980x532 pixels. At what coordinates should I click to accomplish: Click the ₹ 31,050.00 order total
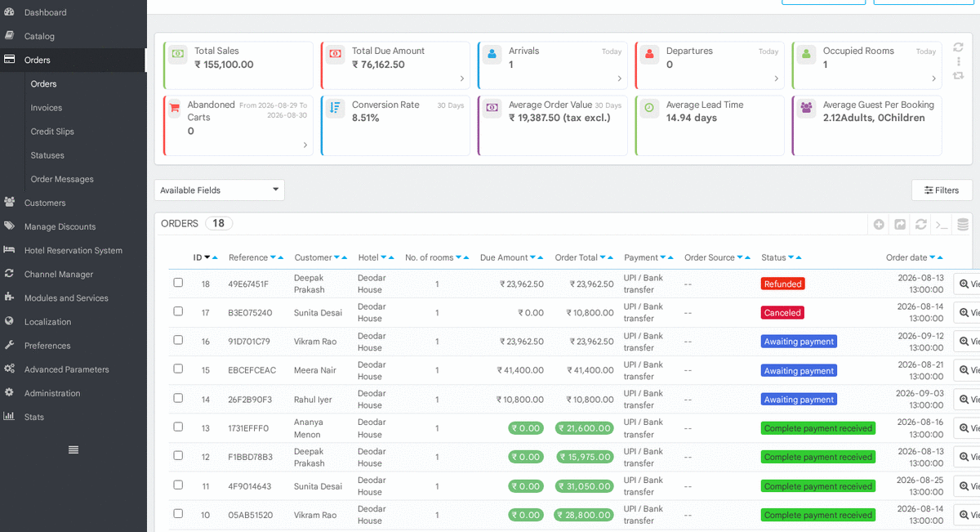(585, 486)
